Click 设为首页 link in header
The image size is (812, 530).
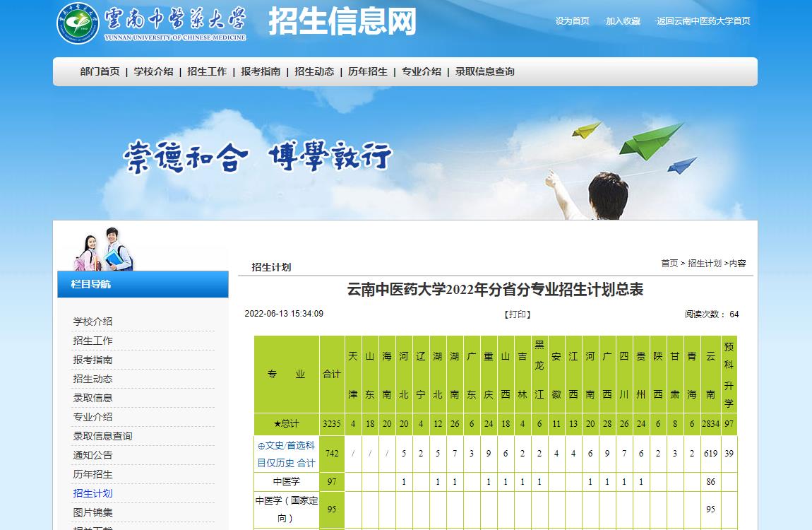[x=572, y=20]
